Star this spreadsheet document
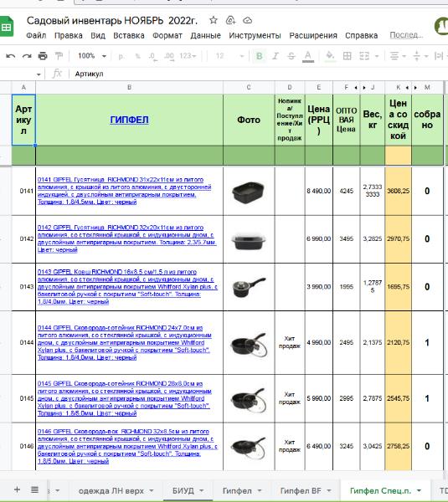 pos(213,20)
